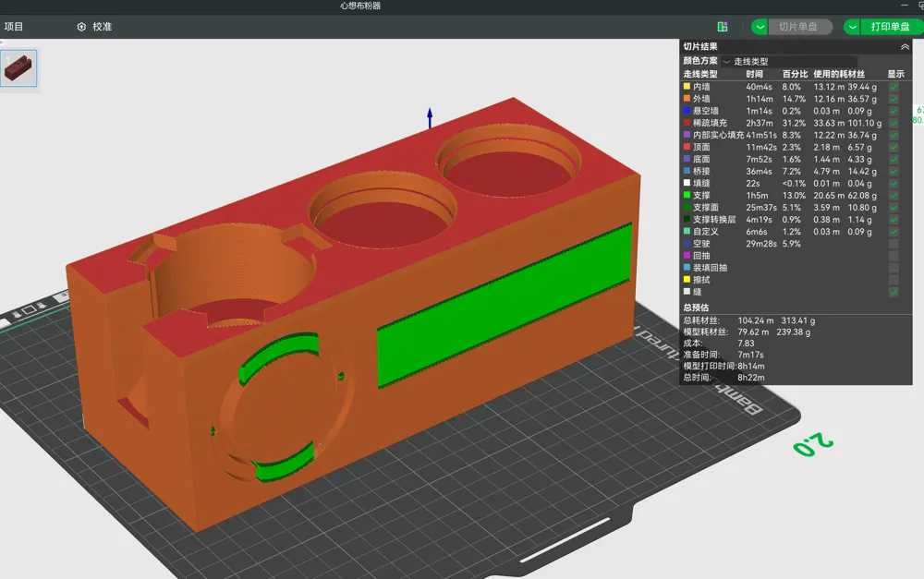Screen dimensions: 924x579
Task: Click the 打印单盘 print button
Action: [x=891, y=27]
